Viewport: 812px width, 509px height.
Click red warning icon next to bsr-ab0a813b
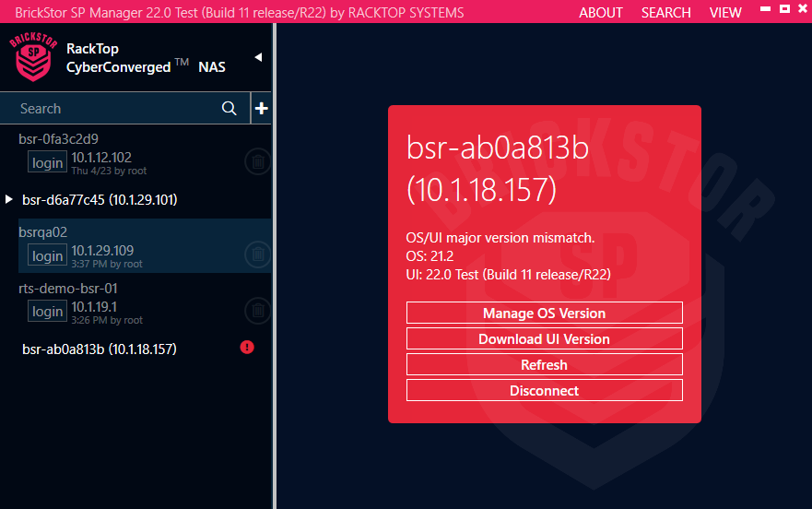247,348
